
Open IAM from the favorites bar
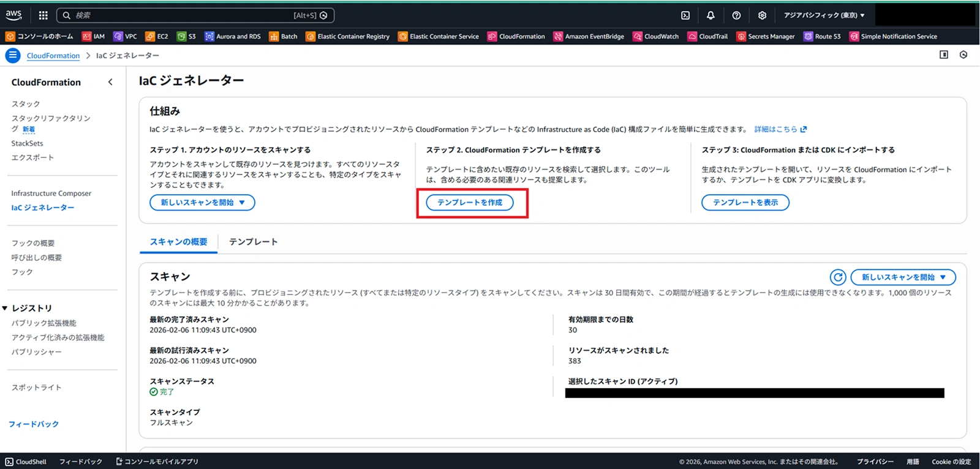tap(93, 37)
